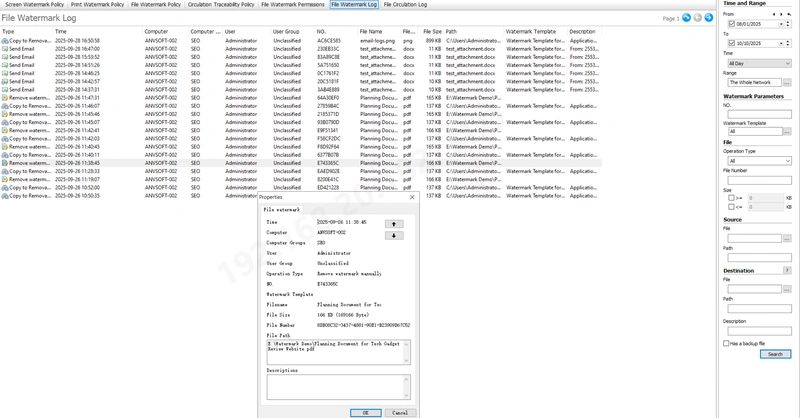
Task: Click the Destination Path input field
Action: click(759, 309)
